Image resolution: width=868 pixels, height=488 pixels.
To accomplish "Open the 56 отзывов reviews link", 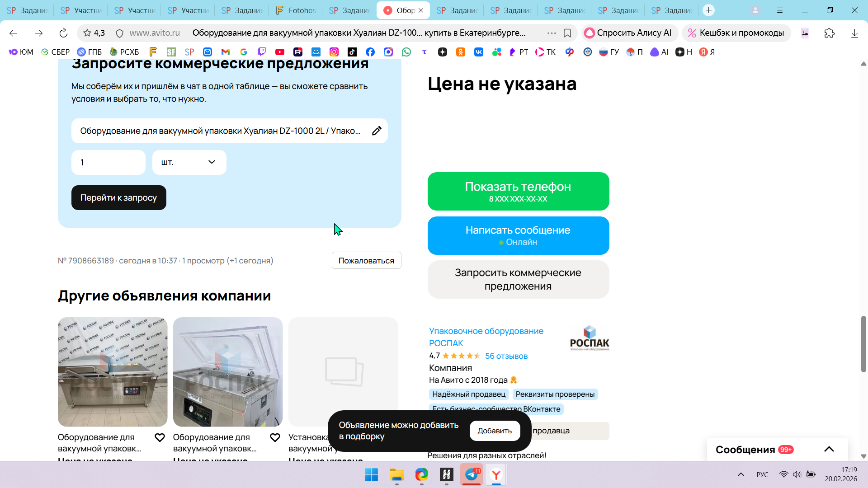I will tap(506, 356).
